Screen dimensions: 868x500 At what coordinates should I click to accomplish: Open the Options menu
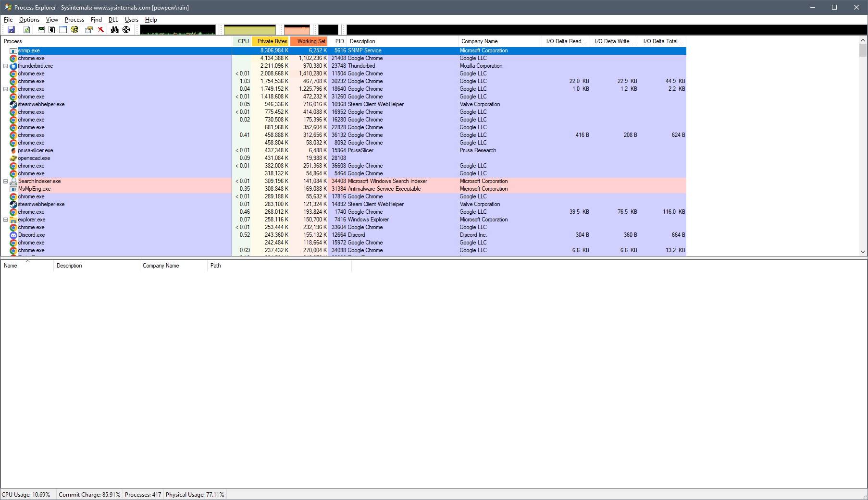pyautogui.click(x=29, y=20)
